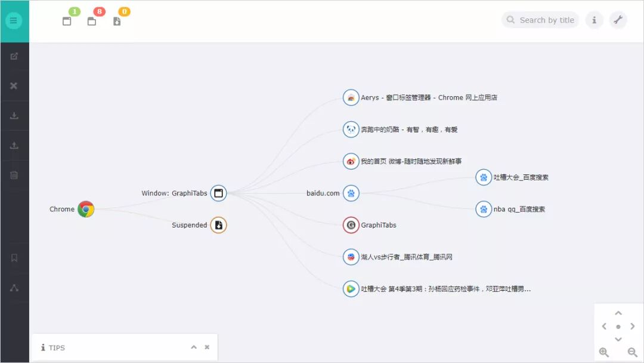The image size is (644, 363).
Task: Zoom in with the magnifier plus
Action: click(603, 352)
